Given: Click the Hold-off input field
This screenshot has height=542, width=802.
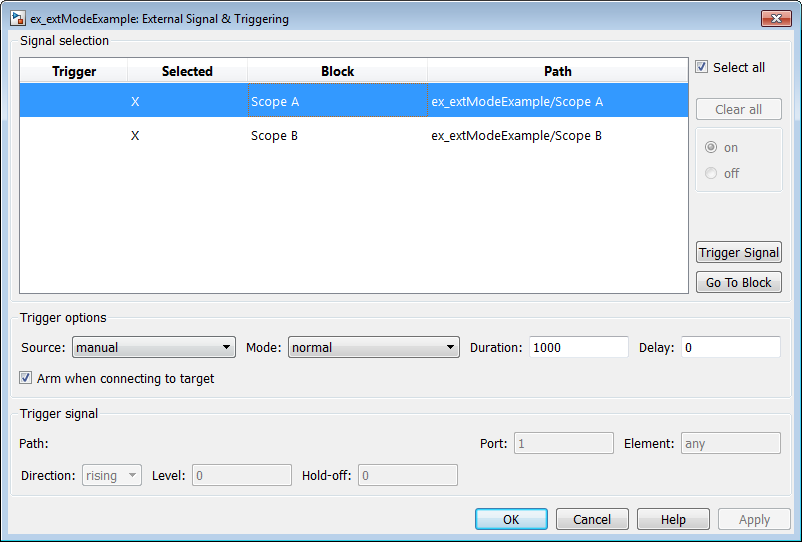Looking at the screenshot, I should 408,476.
